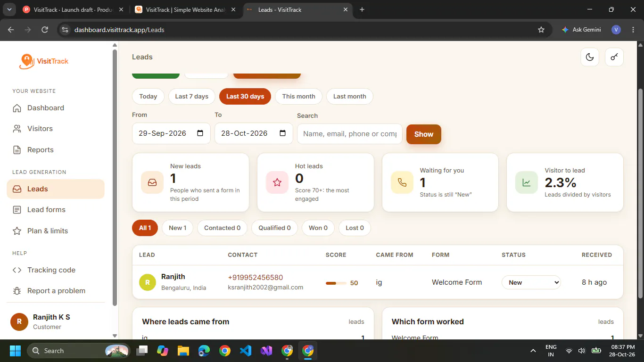Open the Chrome three-dot menu
Viewport: 644px width, 362px height.
633,30
